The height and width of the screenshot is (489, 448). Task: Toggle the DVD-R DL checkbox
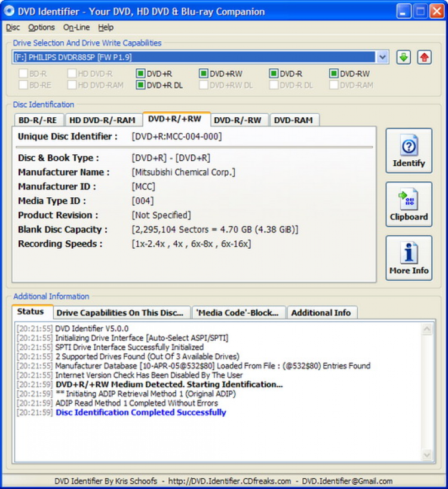(274, 85)
